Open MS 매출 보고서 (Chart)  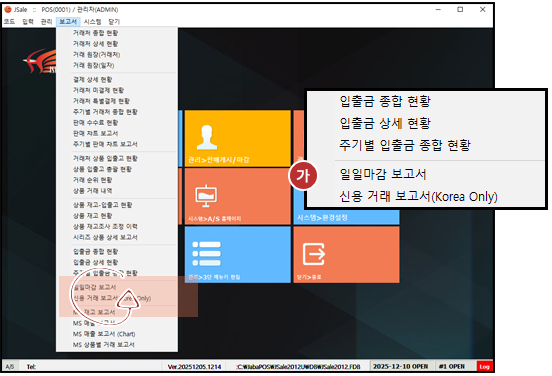104,334
